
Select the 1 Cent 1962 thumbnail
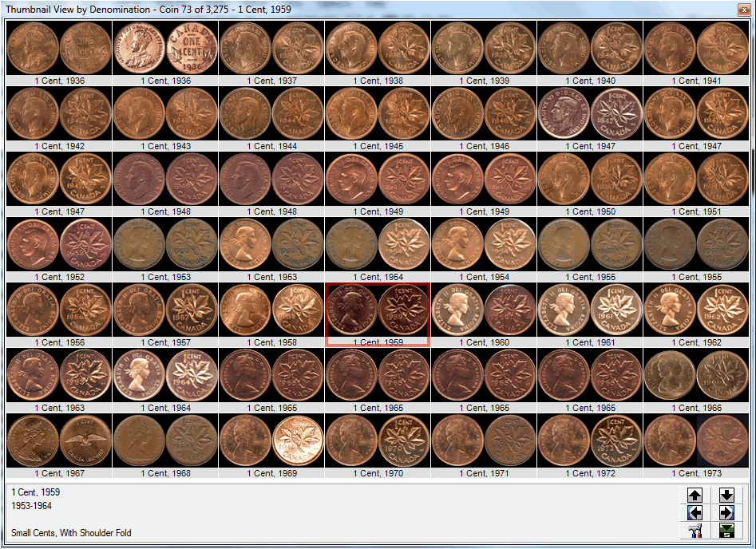pos(697,310)
